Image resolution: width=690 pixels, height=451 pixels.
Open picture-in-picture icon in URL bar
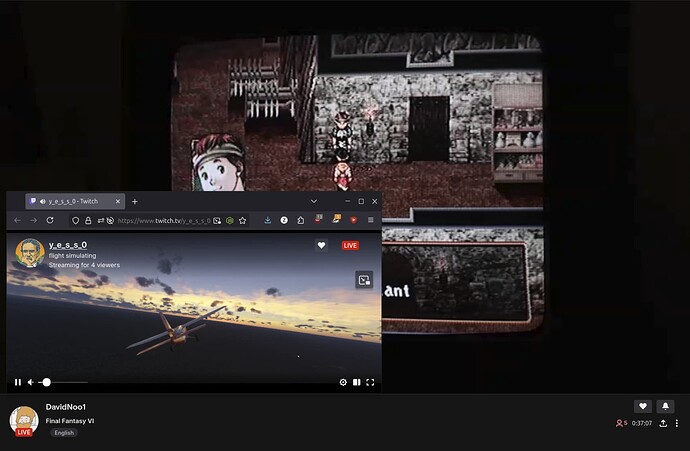(217, 220)
